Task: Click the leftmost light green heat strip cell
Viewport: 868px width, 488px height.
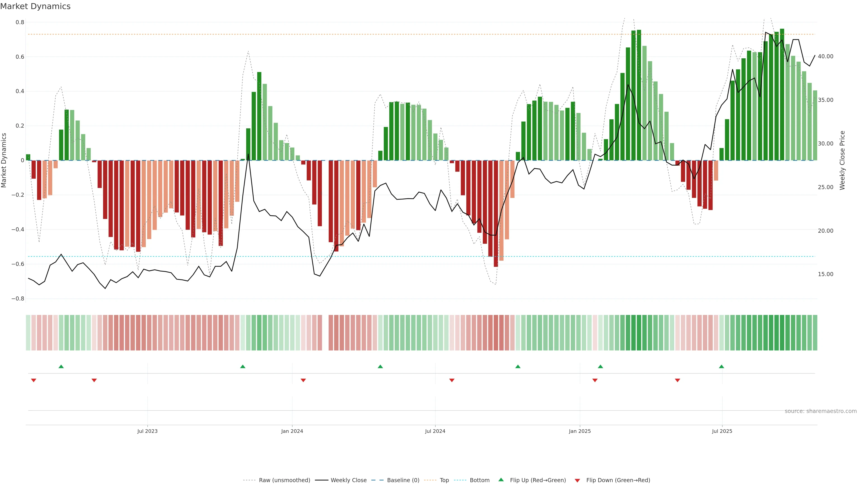Action: point(28,332)
